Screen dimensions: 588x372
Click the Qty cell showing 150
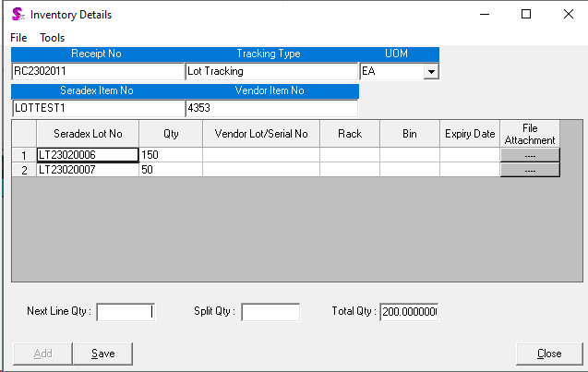[x=170, y=155]
